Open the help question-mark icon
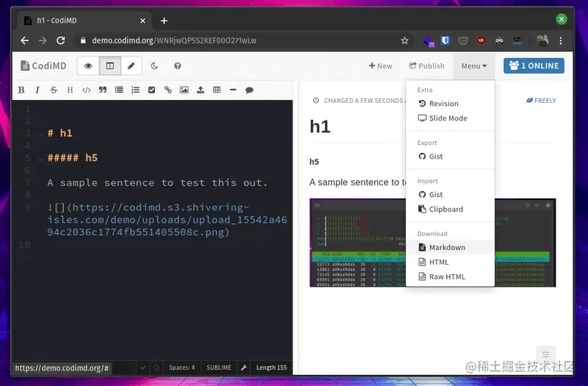This screenshot has width=588, height=386. click(178, 66)
